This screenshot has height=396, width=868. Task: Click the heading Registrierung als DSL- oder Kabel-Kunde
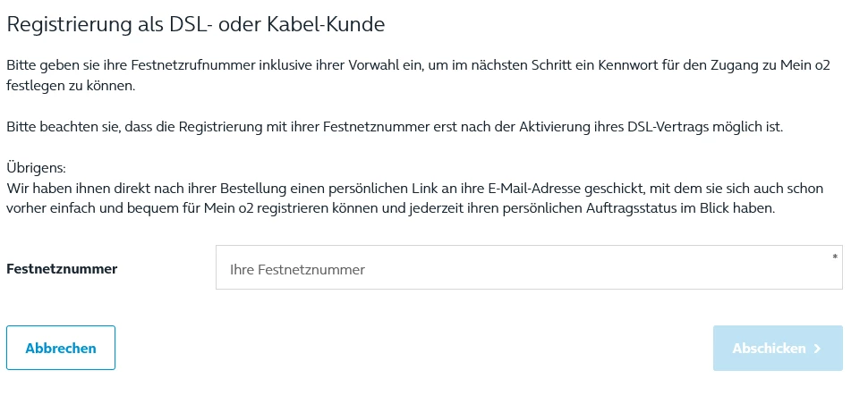coord(196,25)
